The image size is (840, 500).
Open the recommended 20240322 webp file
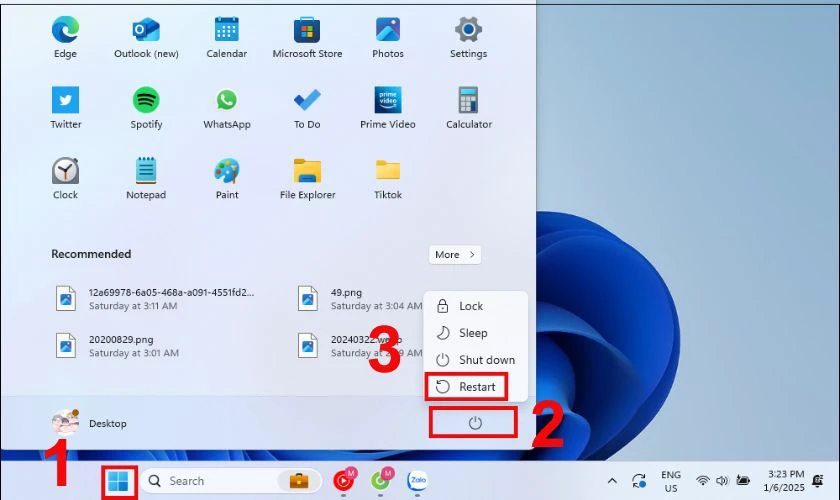coord(358,346)
